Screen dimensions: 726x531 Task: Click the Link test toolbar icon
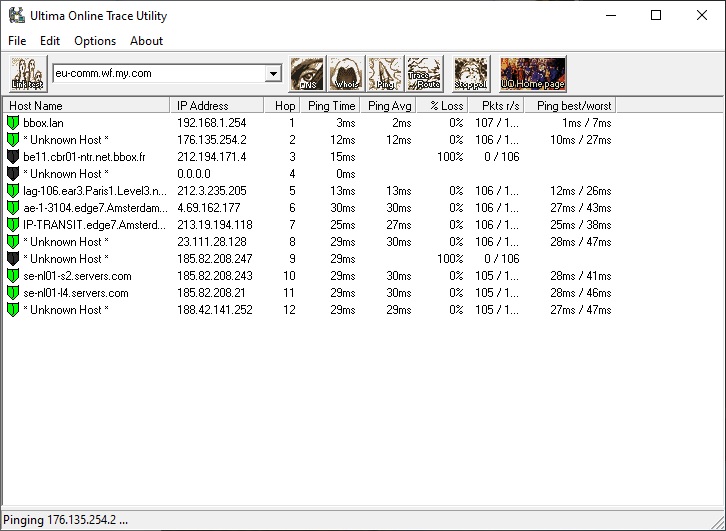click(28, 74)
